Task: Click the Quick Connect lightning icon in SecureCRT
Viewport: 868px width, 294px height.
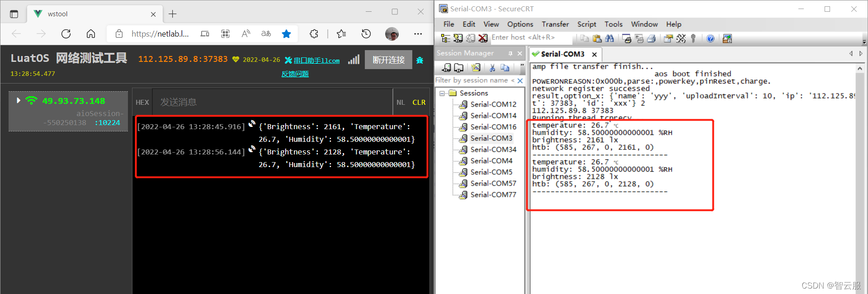Action: [458, 38]
